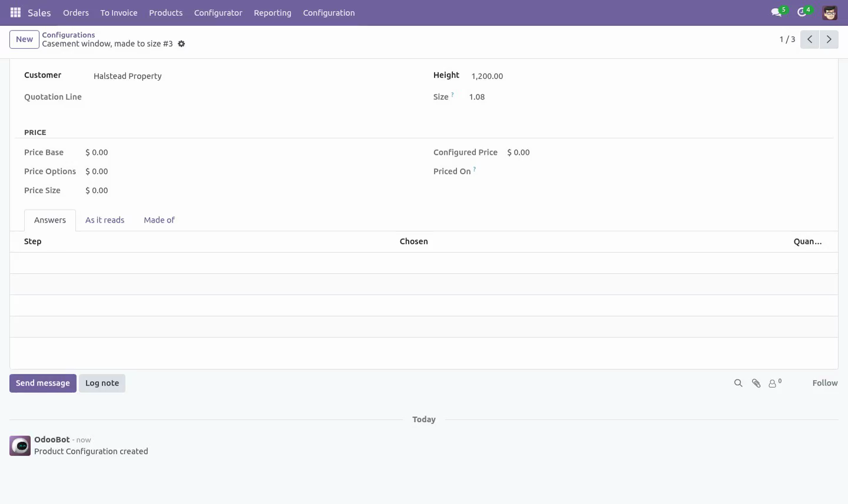Click the Log note button
The image size is (848, 504).
tap(102, 383)
